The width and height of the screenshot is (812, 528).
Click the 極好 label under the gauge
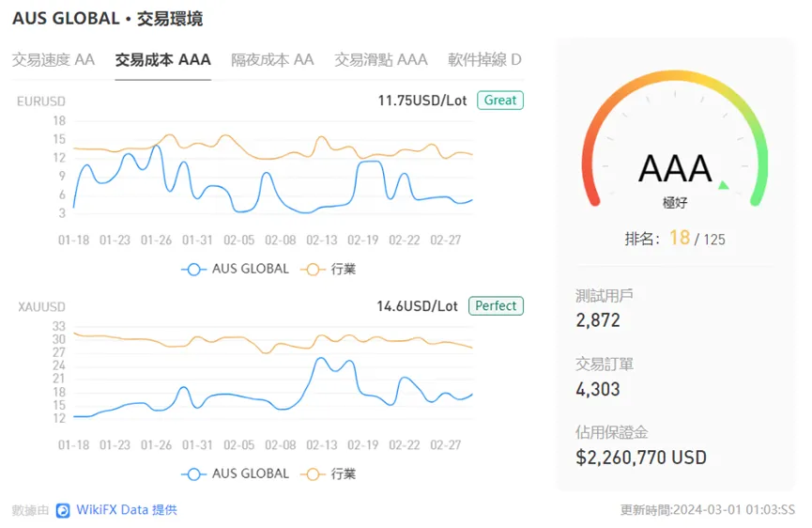click(675, 203)
